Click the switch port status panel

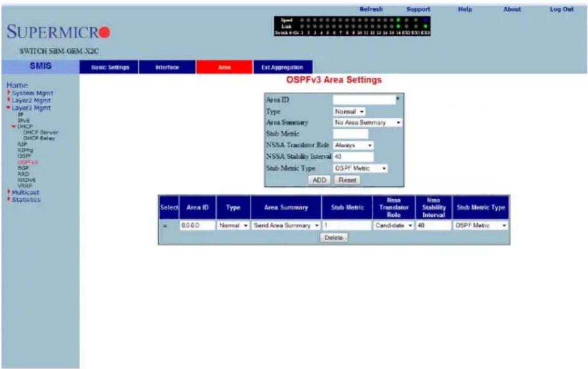tap(351, 26)
